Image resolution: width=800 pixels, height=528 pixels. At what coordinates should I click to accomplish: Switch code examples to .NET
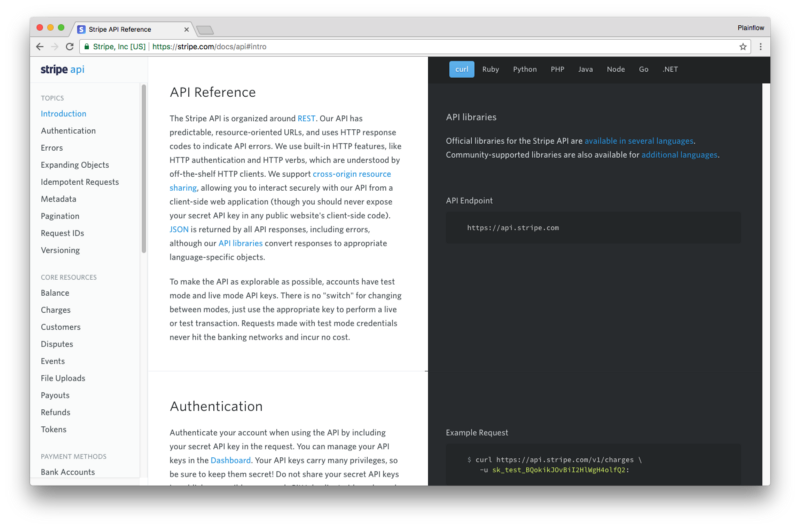tap(670, 69)
